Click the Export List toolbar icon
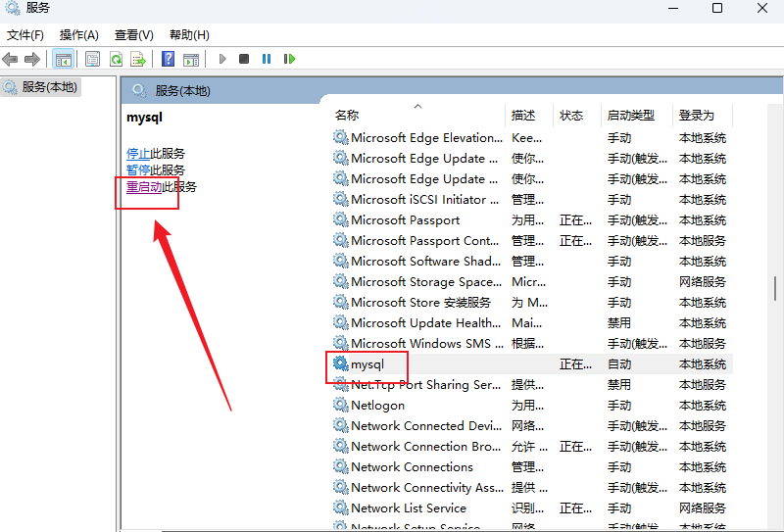This screenshot has height=532, width=784. [138, 59]
